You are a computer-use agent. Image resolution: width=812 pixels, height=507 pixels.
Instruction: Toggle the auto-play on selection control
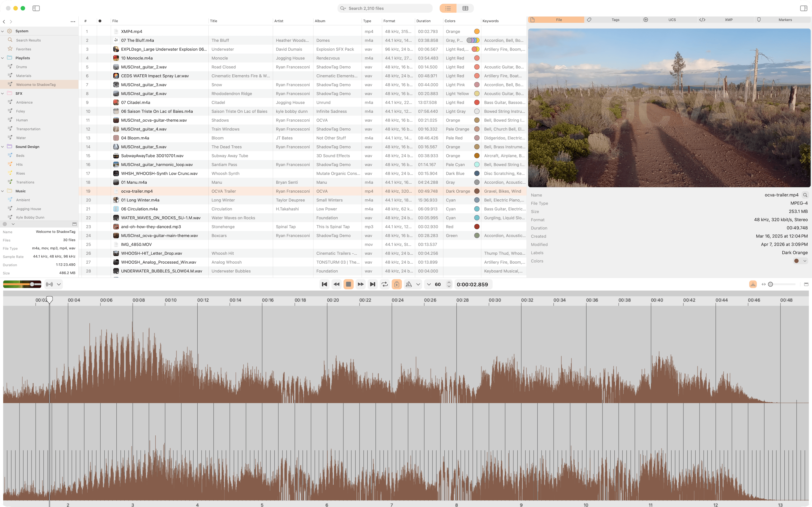coord(397,284)
